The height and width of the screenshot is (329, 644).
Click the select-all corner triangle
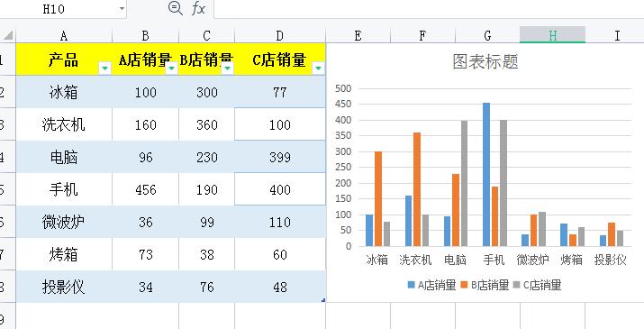click(9, 36)
